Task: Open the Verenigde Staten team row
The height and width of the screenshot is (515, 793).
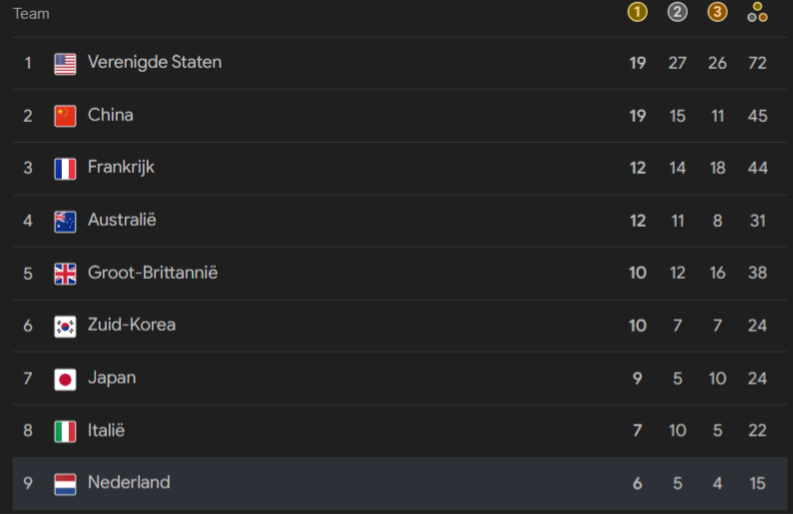Action: [x=400, y=63]
